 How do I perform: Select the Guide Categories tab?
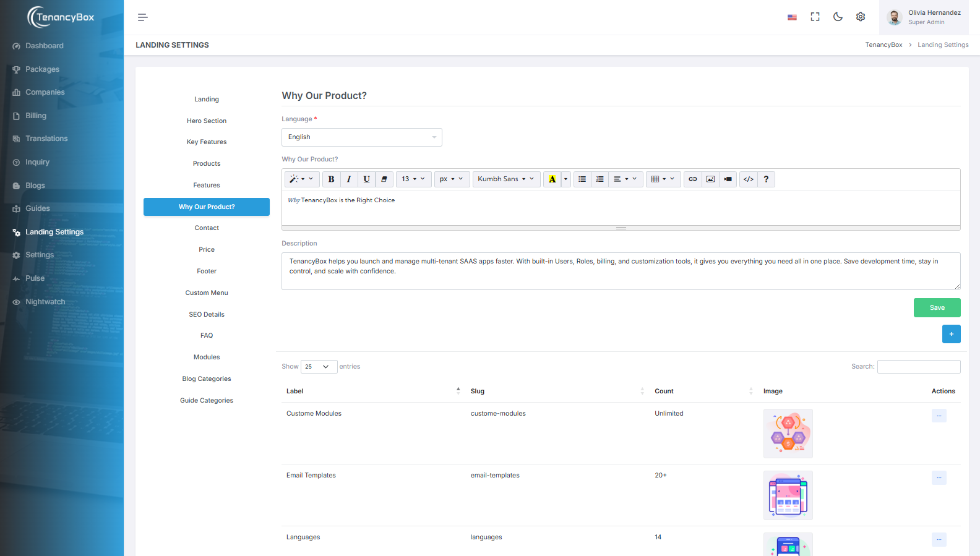pos(207,400)
